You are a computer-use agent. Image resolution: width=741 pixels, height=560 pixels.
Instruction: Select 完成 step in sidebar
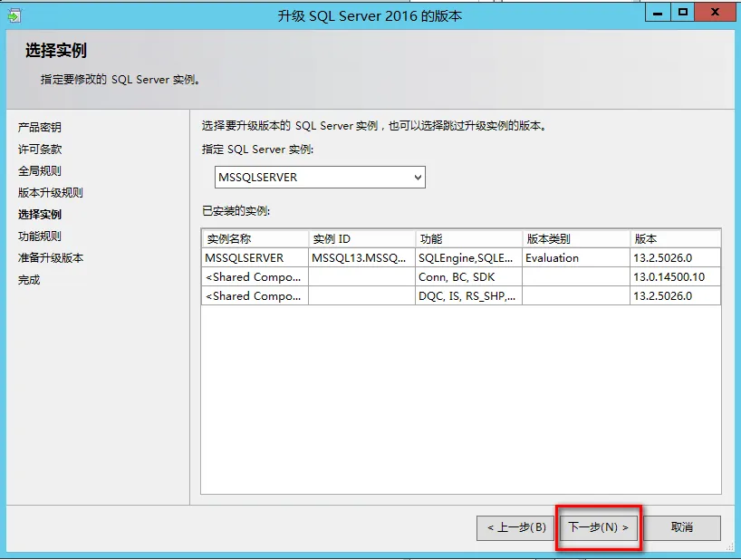29,280
